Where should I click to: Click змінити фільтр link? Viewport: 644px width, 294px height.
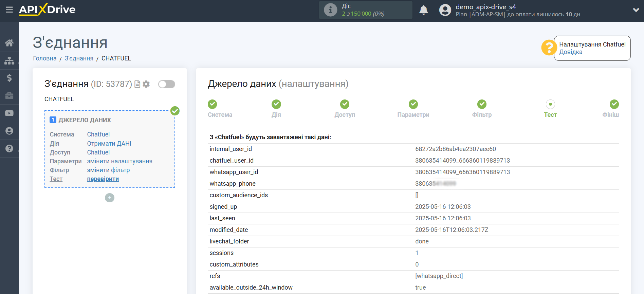click(x=109, y=170)
